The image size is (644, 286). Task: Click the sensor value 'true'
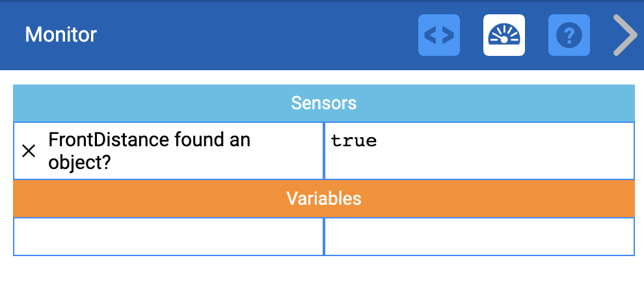354,140
